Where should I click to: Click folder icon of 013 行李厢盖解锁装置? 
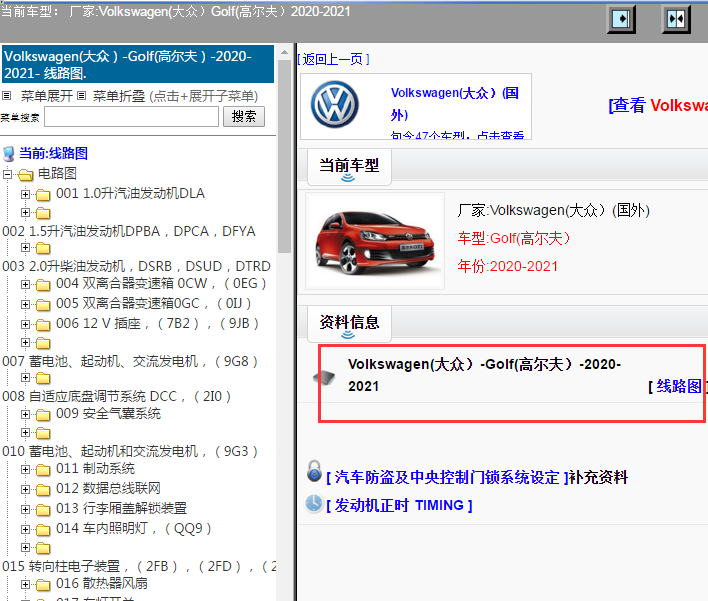(x=43, y=509)
